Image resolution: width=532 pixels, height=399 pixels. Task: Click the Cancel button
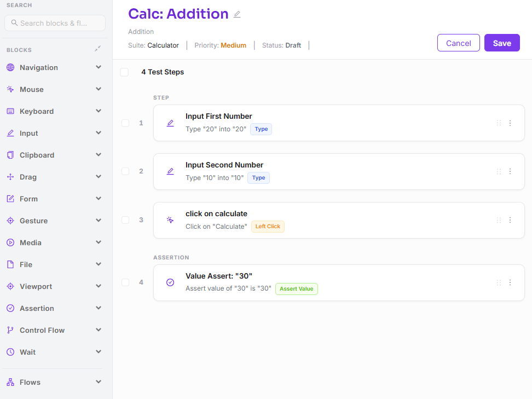click(458, 43)
